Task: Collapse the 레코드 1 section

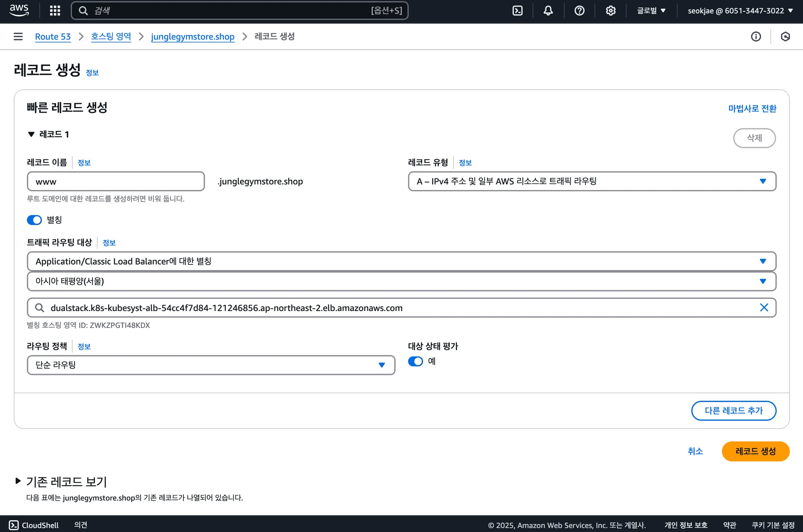Action: (31, 134)
